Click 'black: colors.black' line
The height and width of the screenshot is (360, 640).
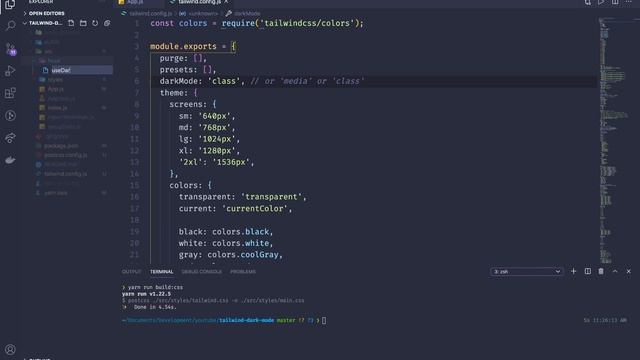(226, 232)
